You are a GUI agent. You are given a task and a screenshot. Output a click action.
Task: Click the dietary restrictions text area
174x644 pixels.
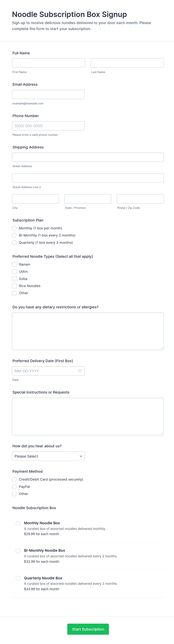pos(88,331)
